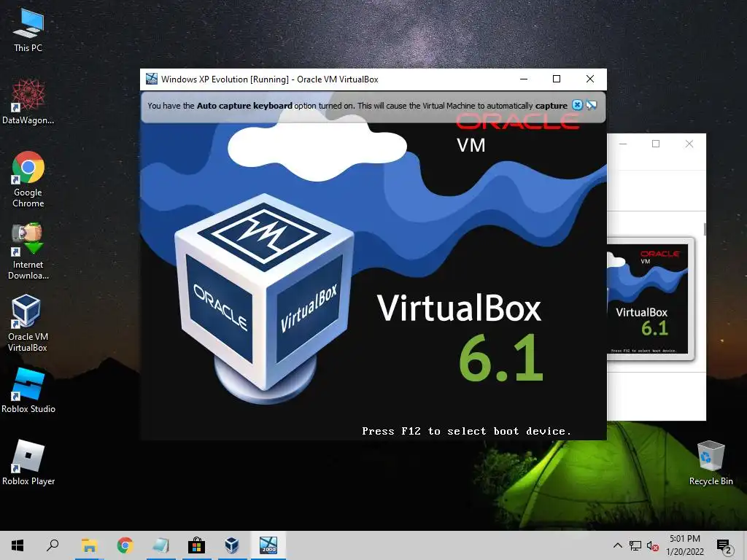Open the notepad-like app on the taskbar
Viewport: 747px width, 560px height.
(160, 545)
